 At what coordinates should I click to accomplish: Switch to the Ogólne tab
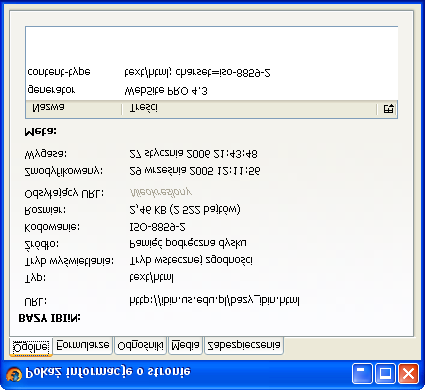(x=31, y=347)
